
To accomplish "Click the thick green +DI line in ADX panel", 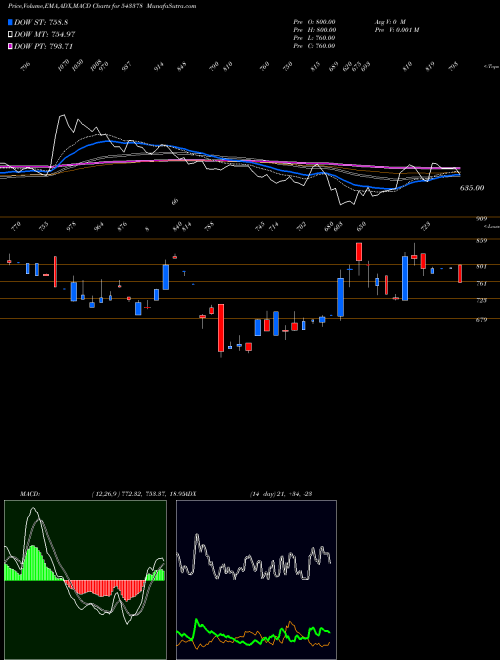I will (253, 632).
